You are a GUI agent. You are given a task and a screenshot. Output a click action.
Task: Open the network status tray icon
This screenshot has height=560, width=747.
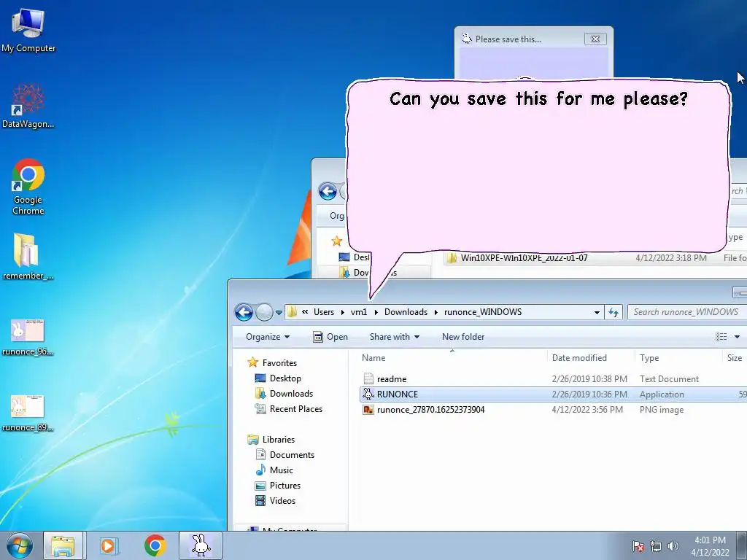coord(656,546)
